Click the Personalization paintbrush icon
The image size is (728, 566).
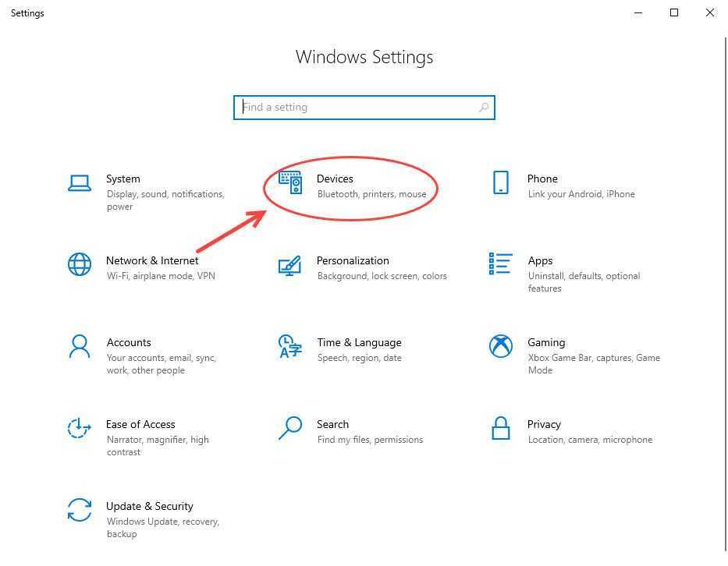tap(290, 265)
